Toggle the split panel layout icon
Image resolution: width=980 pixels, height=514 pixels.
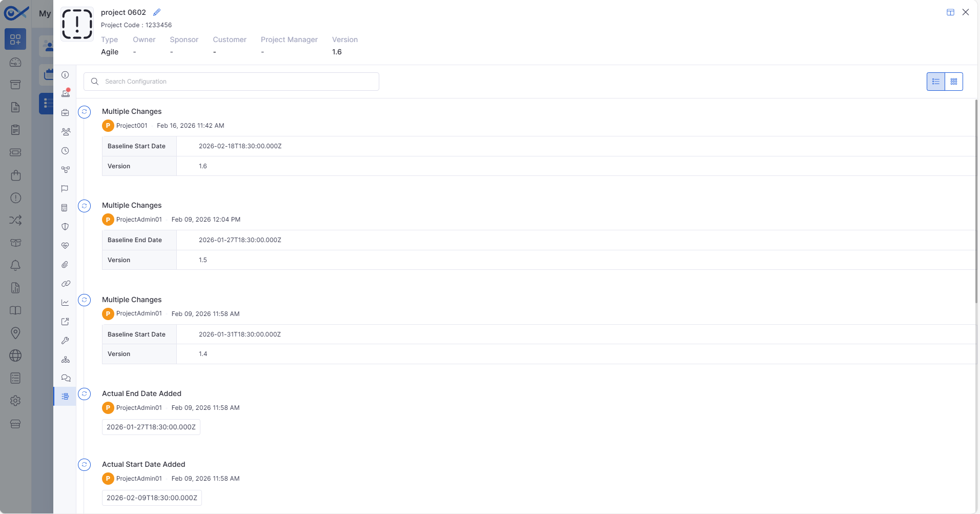pos(950,12)
